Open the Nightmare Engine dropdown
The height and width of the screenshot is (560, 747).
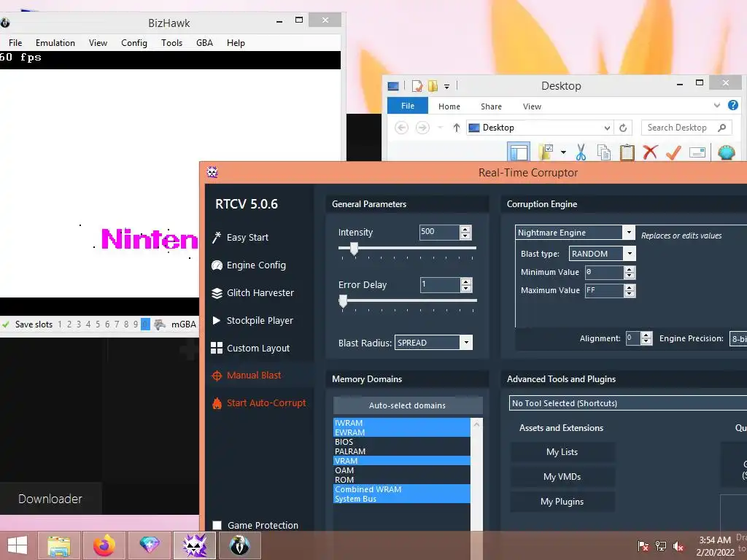(x=629, y=233)
